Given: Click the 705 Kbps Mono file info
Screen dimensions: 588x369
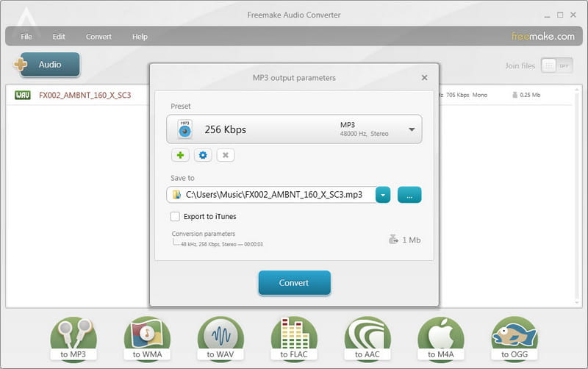Looking at the screenshot, I should click(x=467, y=95).
